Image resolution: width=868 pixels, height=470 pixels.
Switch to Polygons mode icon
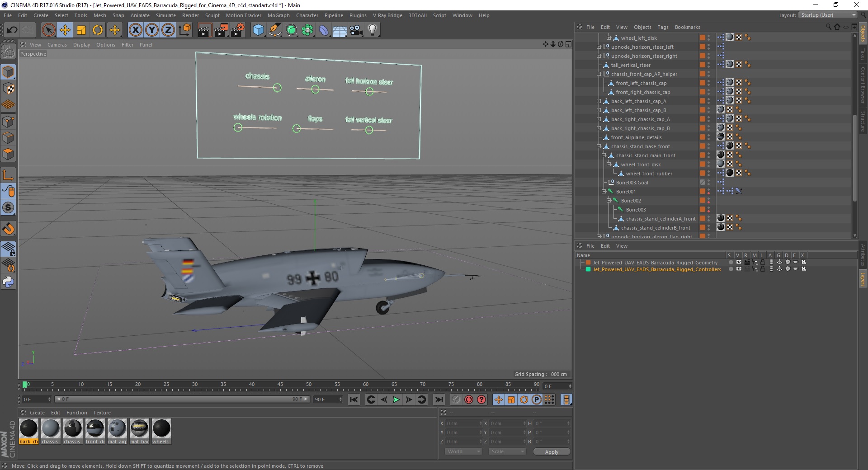click(8, 154)
